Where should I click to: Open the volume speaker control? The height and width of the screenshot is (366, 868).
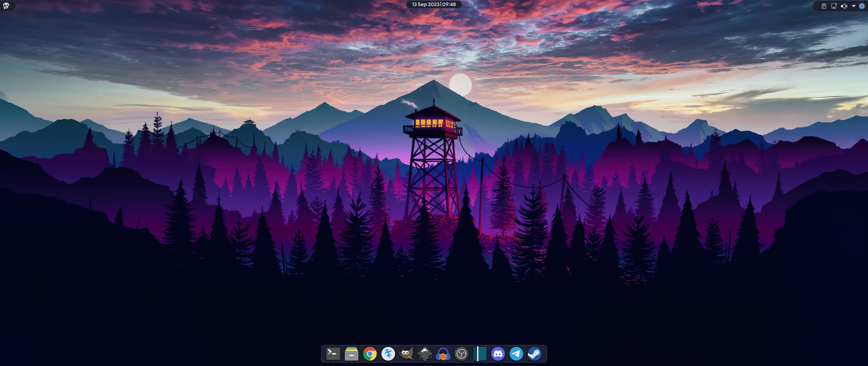pyautogui.click(x=844, y=6)
